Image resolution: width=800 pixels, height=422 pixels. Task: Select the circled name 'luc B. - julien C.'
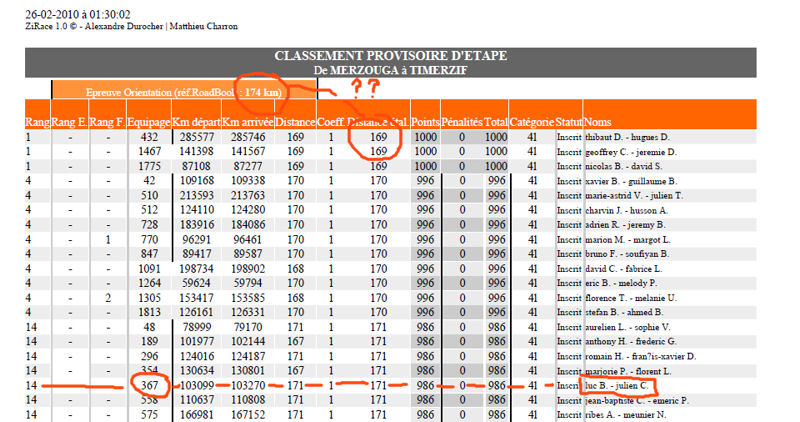click(x=619, y=384)
